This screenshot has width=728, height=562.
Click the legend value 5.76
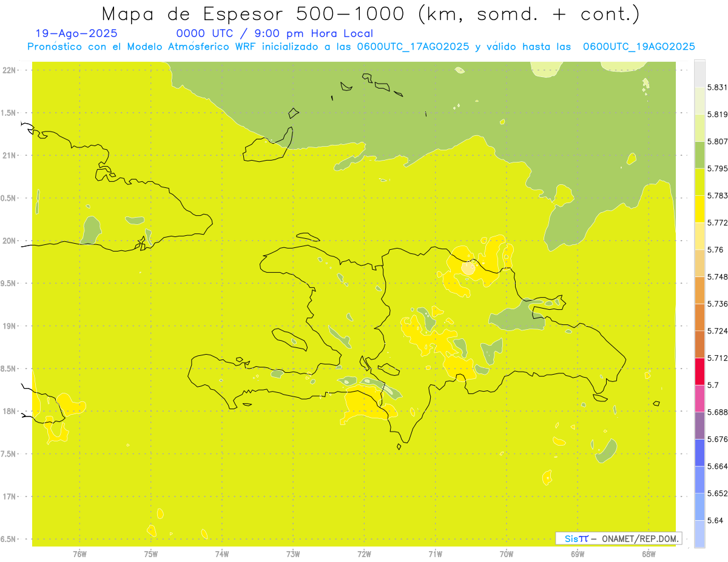click(x=715, y=250)
